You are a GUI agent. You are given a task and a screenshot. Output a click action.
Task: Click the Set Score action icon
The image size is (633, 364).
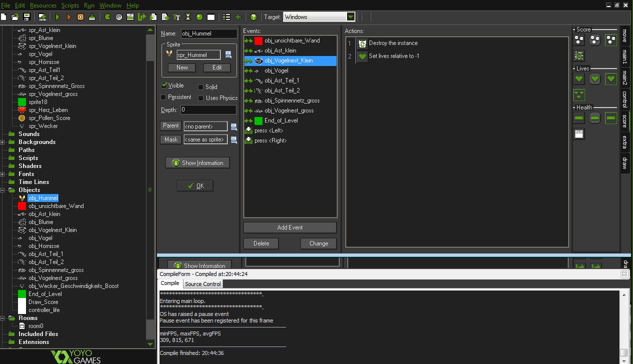tap(579, 40)
